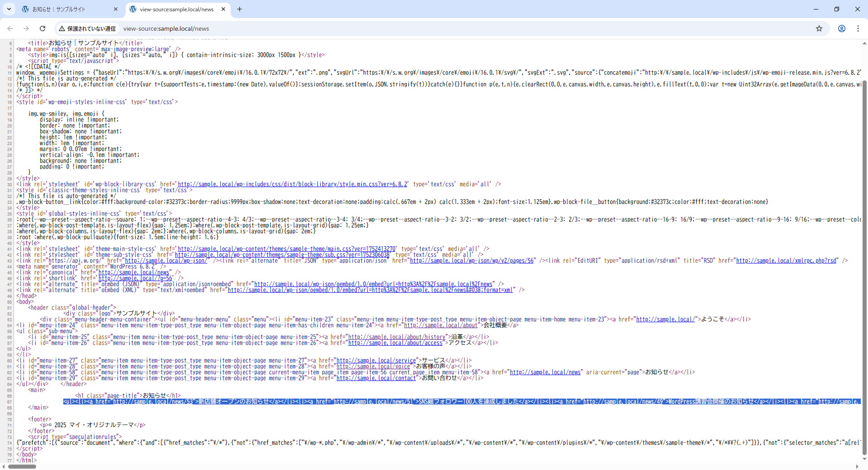Screen dimensions: 868x470
Task: Open the tab search dropdown arrow
Action: 9,9
